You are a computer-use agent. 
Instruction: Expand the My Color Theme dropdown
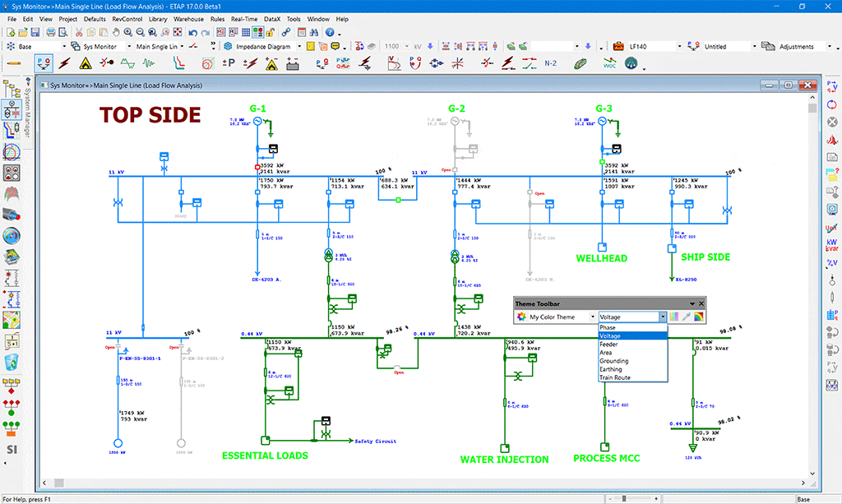click(593, 317)
